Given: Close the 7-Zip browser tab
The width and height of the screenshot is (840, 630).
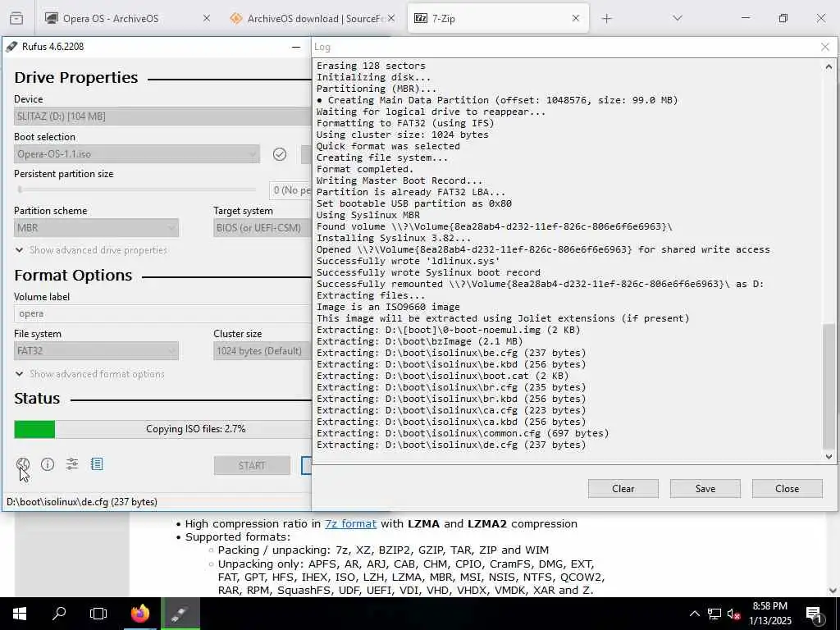Looking at the screenshot, I should click(576, 18).
